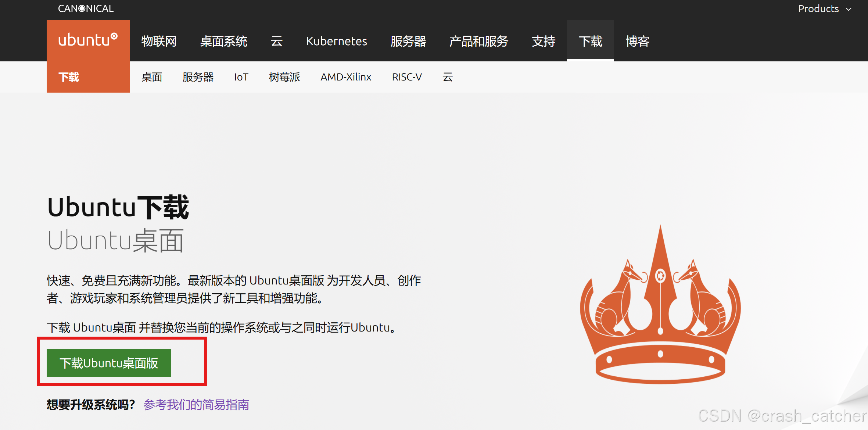Open the 桌面系统 menu item
The width and height of the screenshot is (868, 430).
tap(224, 41)
